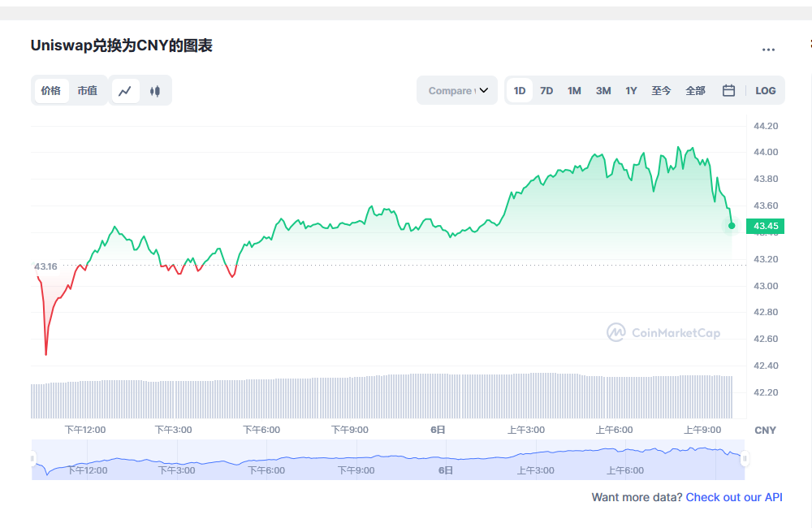
Task: Click the 43.20 price axis label
Action: point(766,259)
